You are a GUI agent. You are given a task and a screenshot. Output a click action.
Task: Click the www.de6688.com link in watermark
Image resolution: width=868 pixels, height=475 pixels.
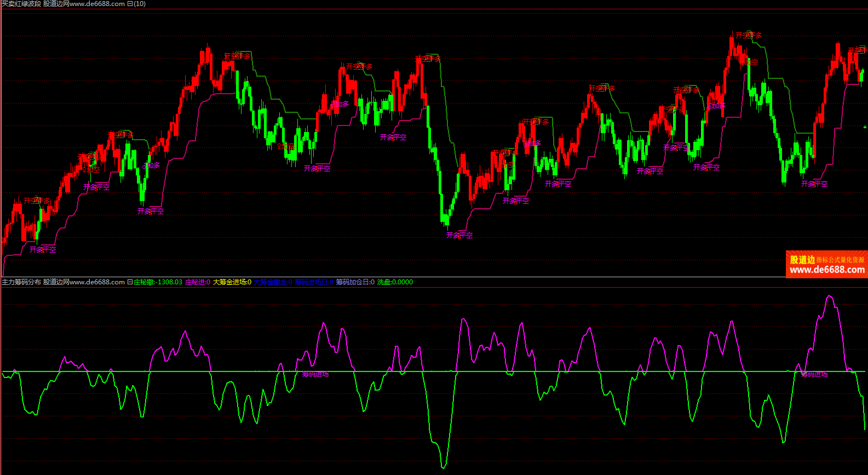pyautogui.click(x=827, y=270)
